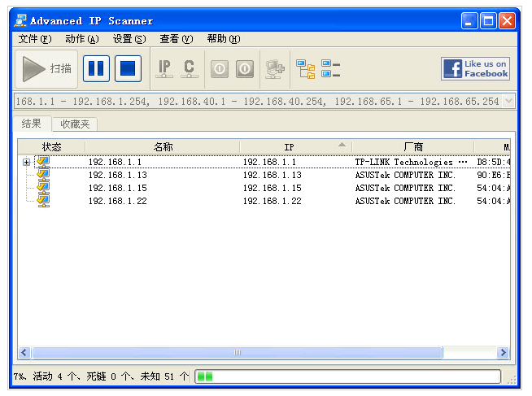Click the C subnet class toolbar icon

(x=190, y=69)
